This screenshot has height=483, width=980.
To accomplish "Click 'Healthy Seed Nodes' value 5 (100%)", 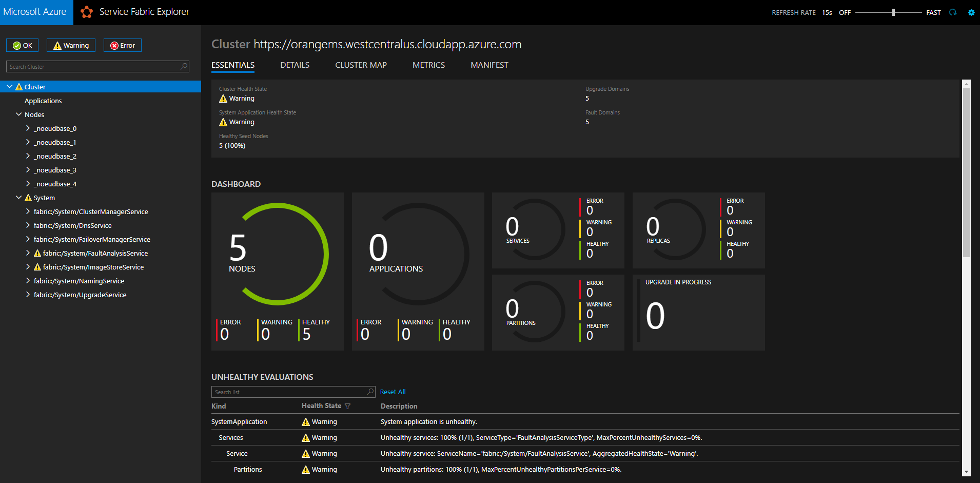I will (x=232, y=146).
